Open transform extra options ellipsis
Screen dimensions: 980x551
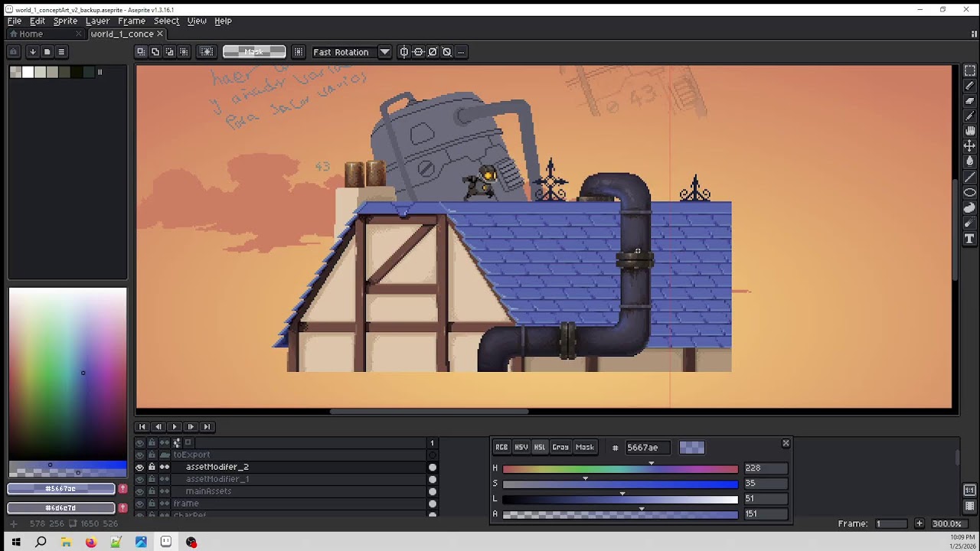click(461, 51)
